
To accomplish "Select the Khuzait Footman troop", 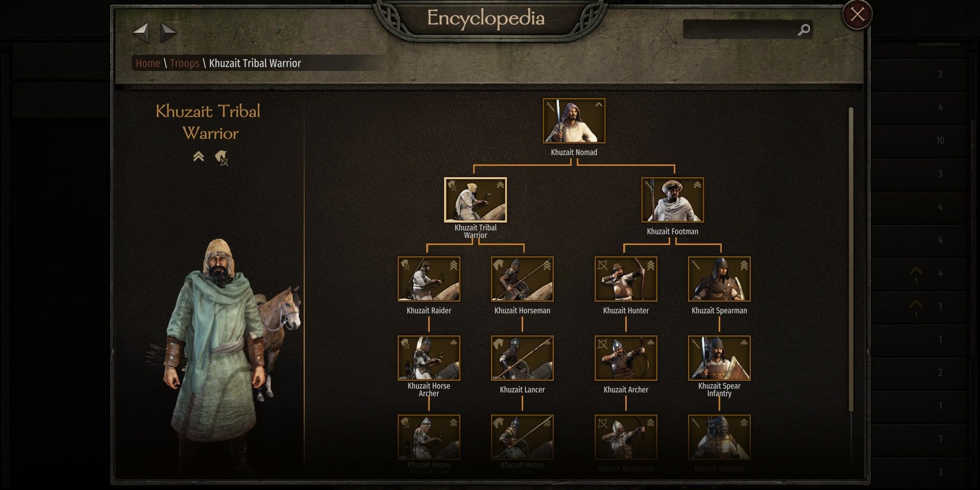I will coord(672,200).
